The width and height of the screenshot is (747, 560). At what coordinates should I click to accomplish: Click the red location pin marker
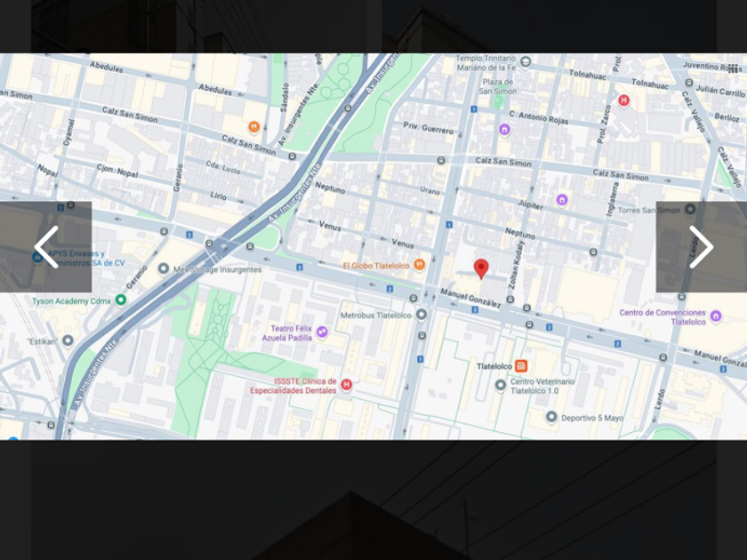[481, 269]
